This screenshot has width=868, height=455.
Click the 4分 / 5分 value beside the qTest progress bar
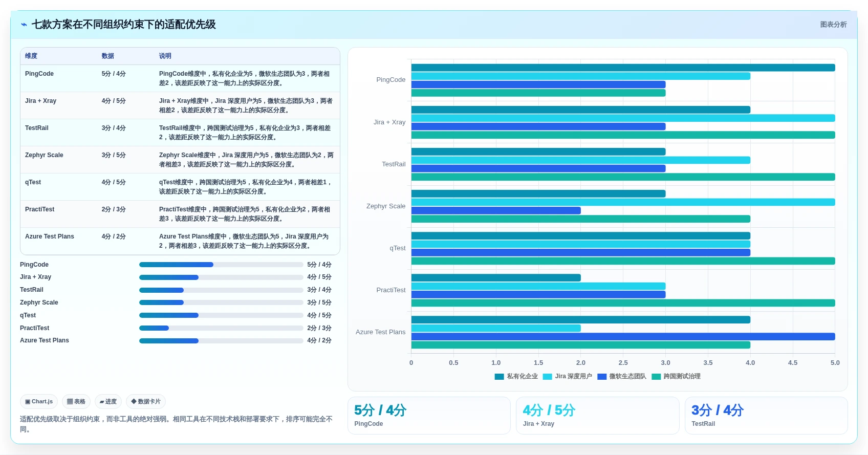pyautogui.click(x=319, y=315)
